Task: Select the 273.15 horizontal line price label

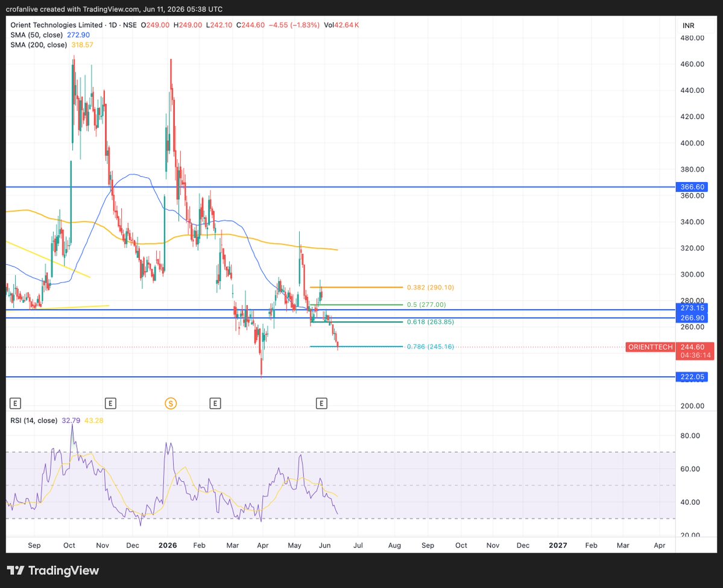Action: point(692,308)
